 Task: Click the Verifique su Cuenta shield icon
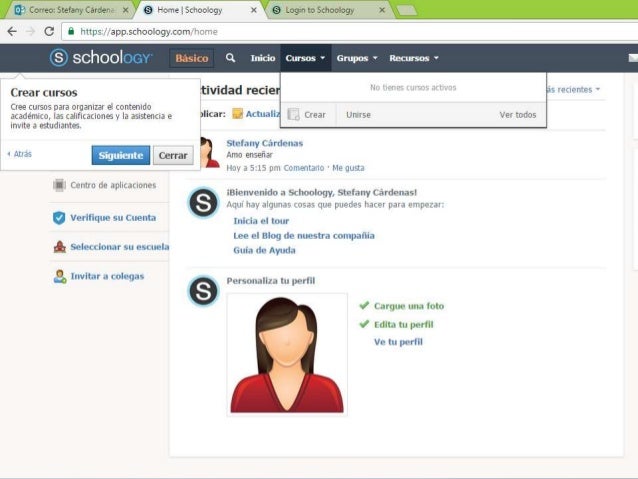tap(59, 218)
